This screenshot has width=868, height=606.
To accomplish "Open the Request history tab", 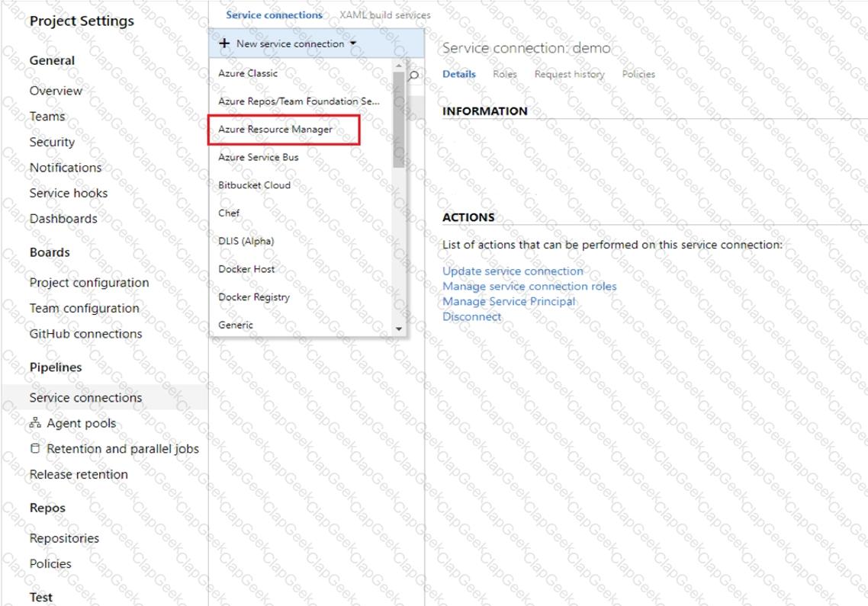I will pos(569,74).
